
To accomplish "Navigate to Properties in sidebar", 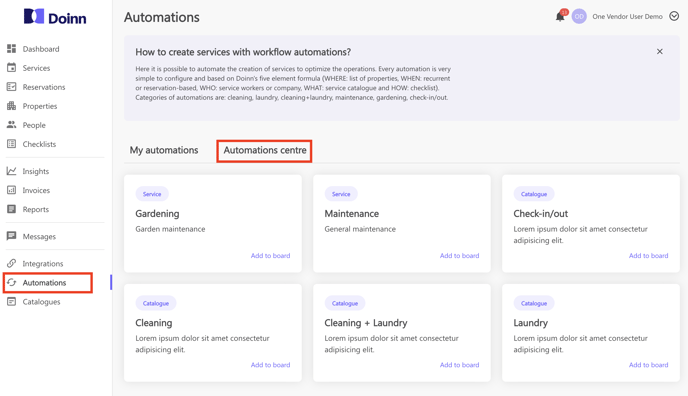I will tap(40, 106).
